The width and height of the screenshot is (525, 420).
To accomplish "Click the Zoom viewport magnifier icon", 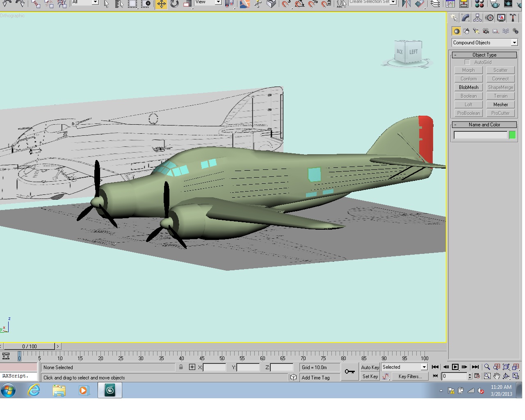I will [487, 367].
